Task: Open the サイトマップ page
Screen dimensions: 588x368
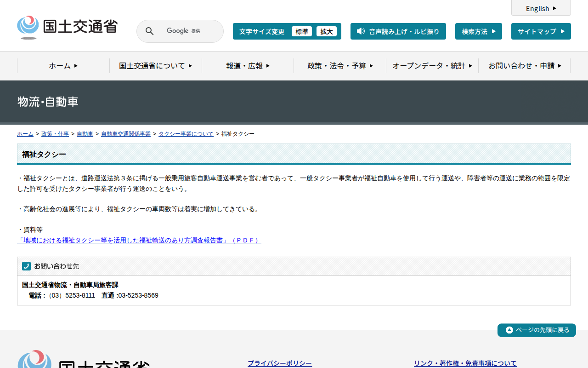Action: point(541,31)
